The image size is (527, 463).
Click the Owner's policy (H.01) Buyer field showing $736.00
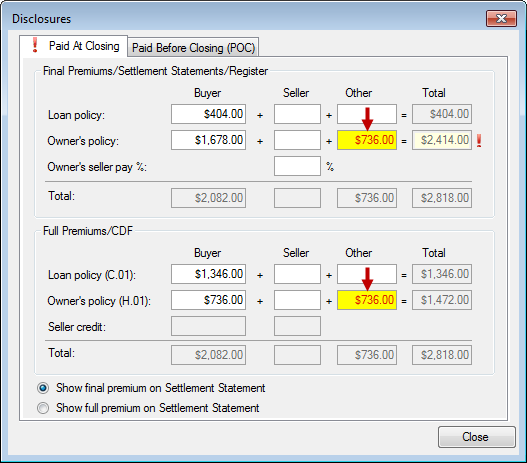(208, 300)
